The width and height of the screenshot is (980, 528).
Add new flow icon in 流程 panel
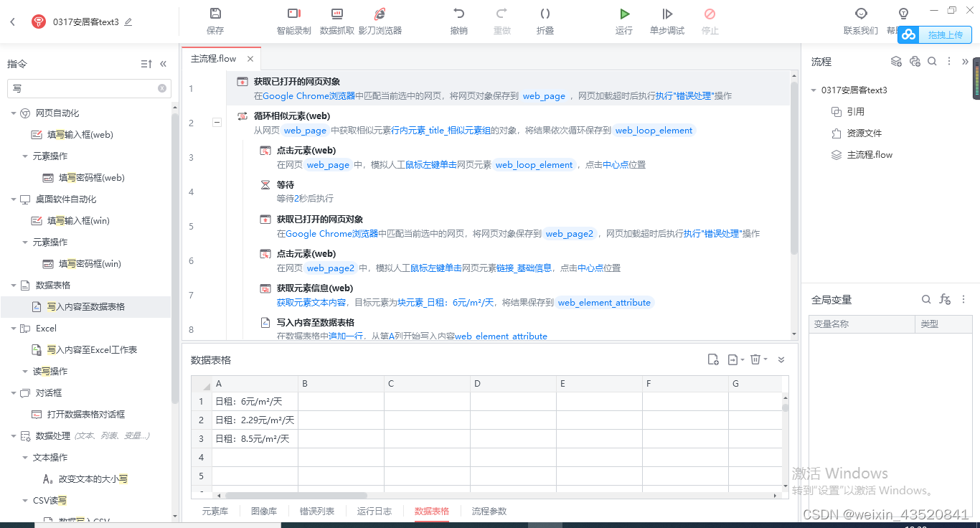coord(896,62)
